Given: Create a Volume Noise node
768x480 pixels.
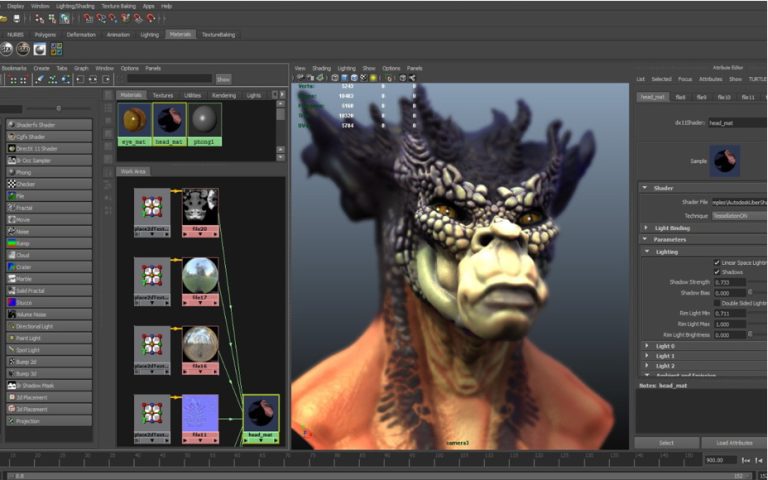Looking at the screenshot, I should (49, 314).
